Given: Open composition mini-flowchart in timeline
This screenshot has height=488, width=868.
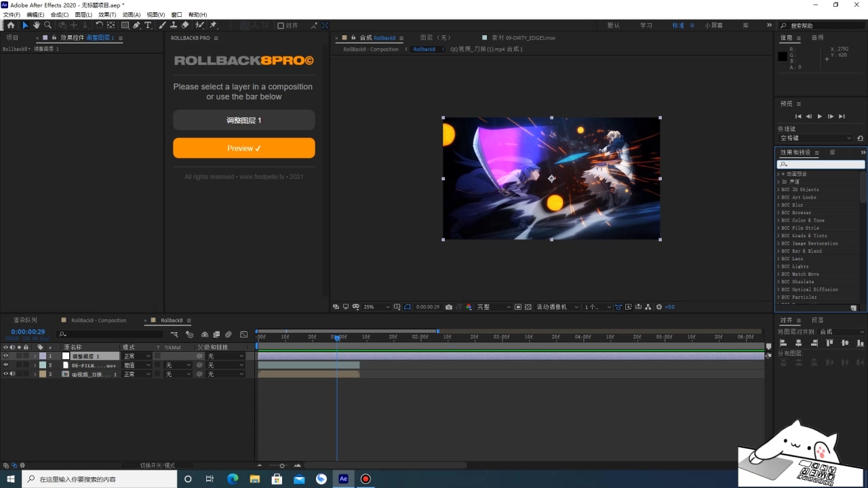Looking at the screenshot, I should pyautogui.click(x=174, y=334).
